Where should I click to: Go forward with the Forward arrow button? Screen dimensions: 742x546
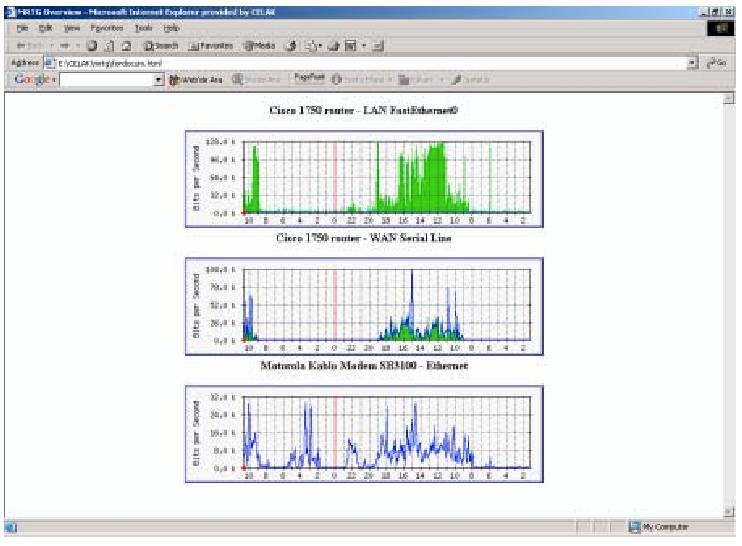tap(65, 46)
